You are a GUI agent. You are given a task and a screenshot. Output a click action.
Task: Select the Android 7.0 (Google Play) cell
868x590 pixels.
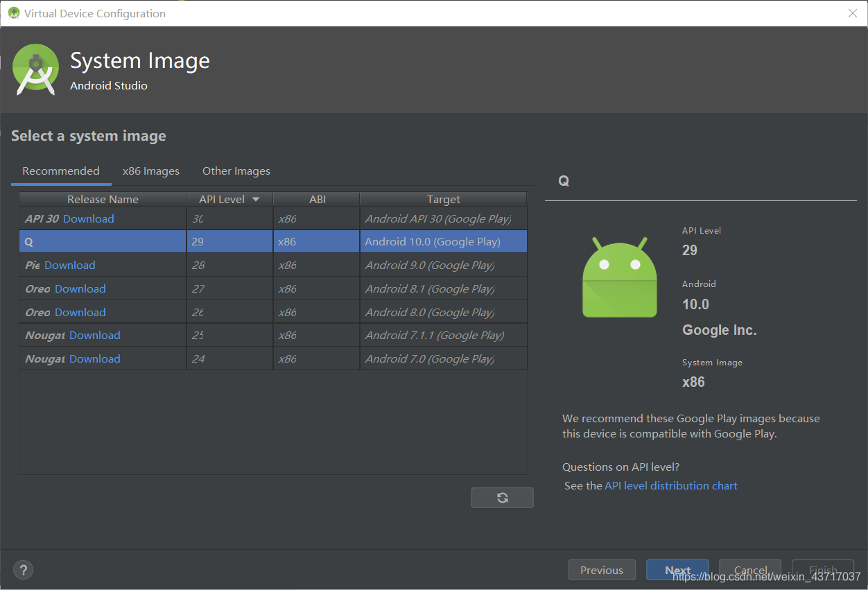pos(444,358)
